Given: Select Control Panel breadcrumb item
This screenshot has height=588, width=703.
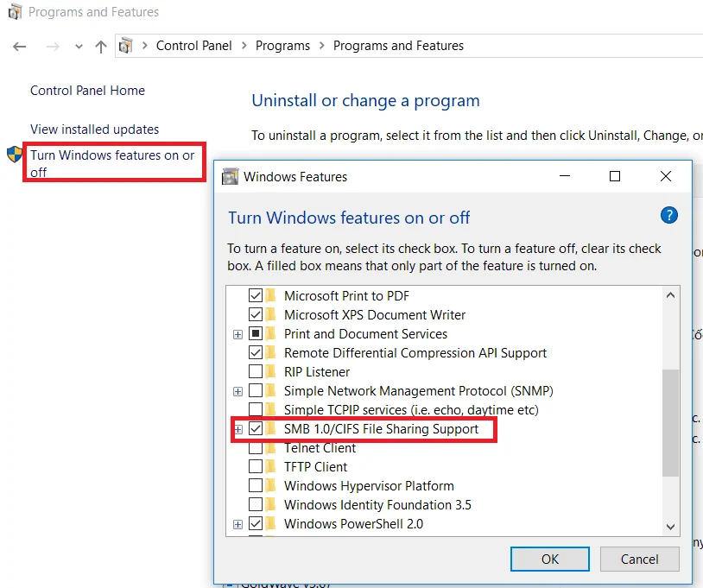Looking at the screenshot, I should pos(193,46).
